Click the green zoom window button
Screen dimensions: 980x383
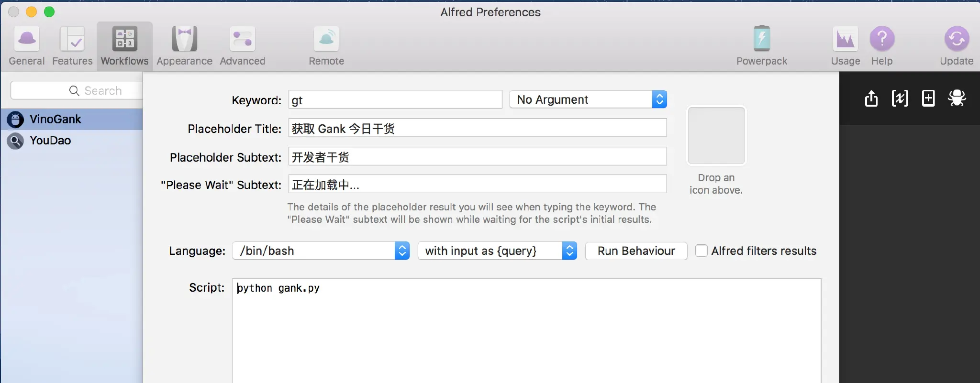click(x=49, y=12)
